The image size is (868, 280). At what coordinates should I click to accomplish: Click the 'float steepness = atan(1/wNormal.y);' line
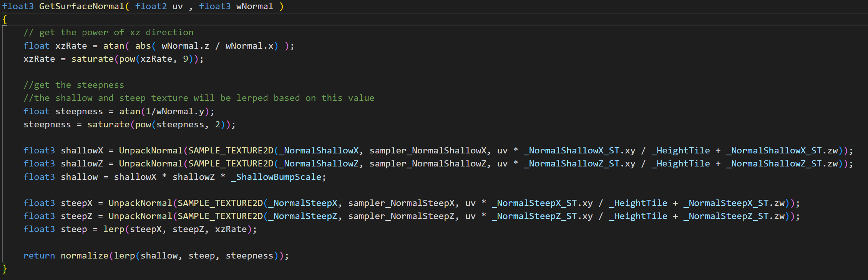tap(119, 112)
